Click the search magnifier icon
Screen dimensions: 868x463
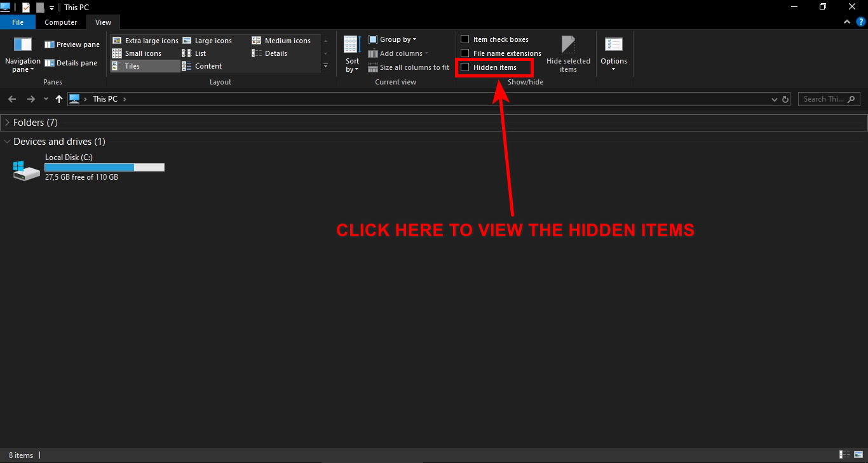pyautogui.click(x=852, y=99)
